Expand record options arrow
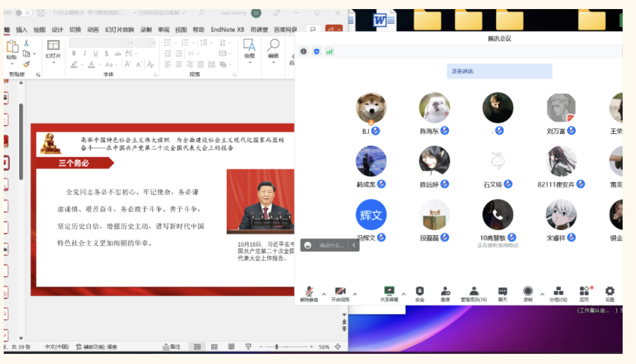 click(x=542, y=294)
